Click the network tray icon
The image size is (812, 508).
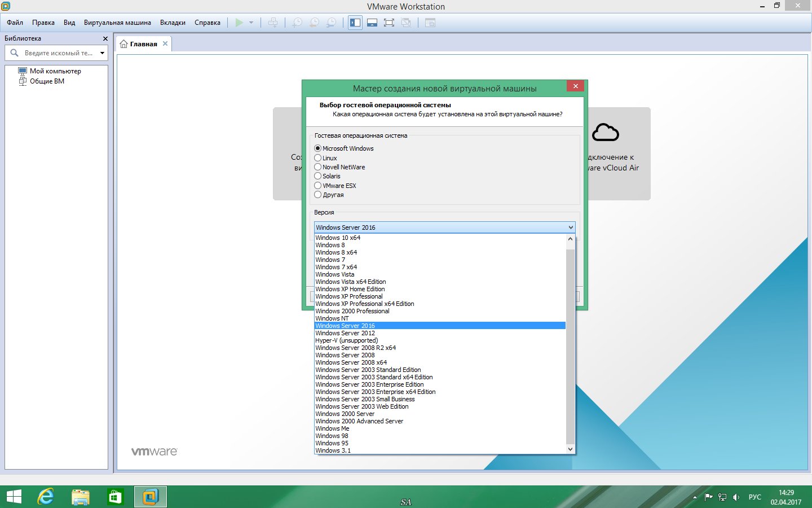tap(722, 497)
